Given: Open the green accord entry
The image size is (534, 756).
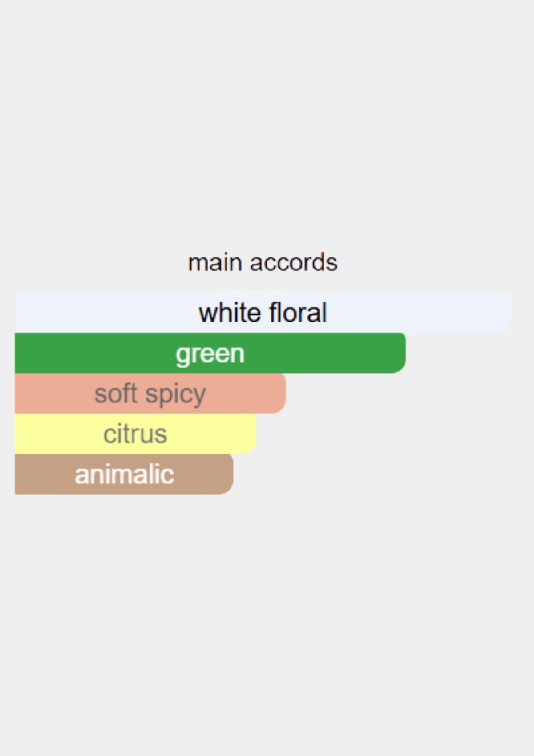Looking at the screenshot, I should tap(210, 353).
